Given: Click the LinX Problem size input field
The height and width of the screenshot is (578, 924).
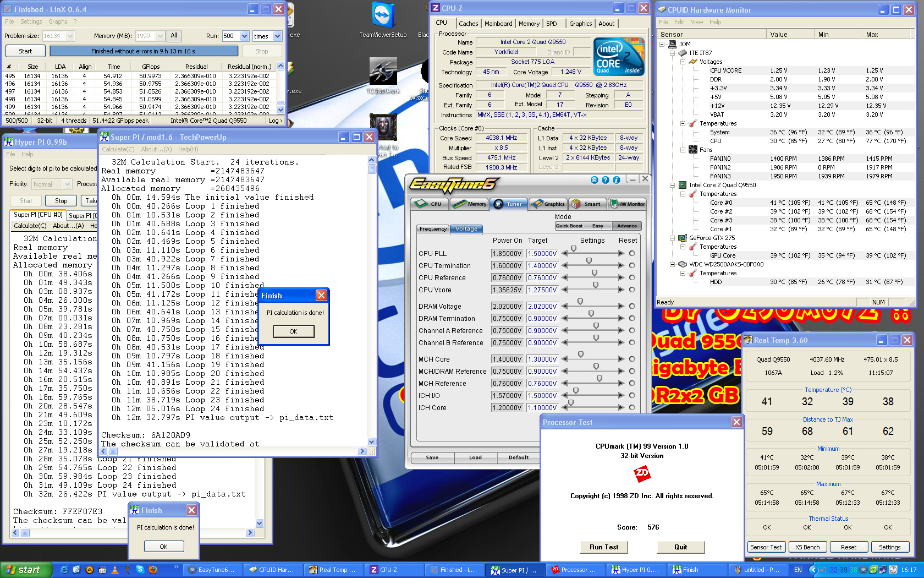Looking at the screenshot, I should point(58,36).
